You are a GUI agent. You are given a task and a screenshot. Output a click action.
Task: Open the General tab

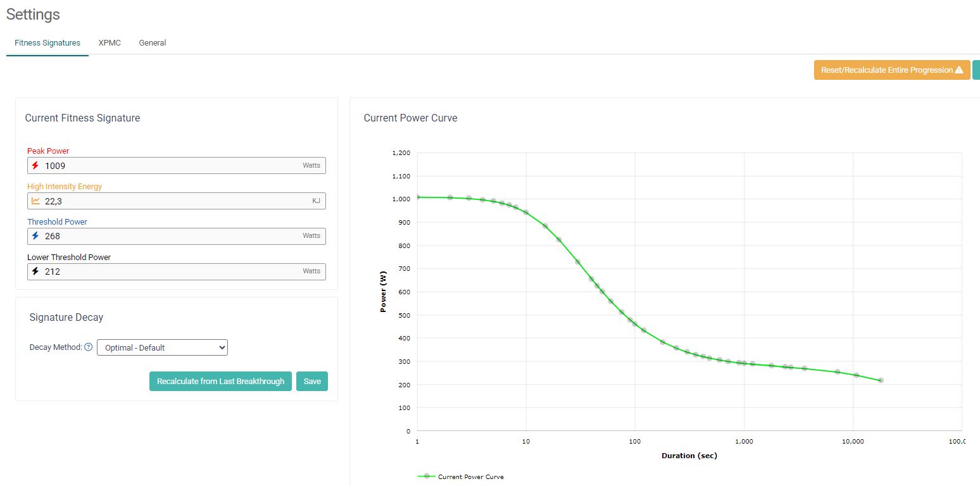click(x=153, y=43)
